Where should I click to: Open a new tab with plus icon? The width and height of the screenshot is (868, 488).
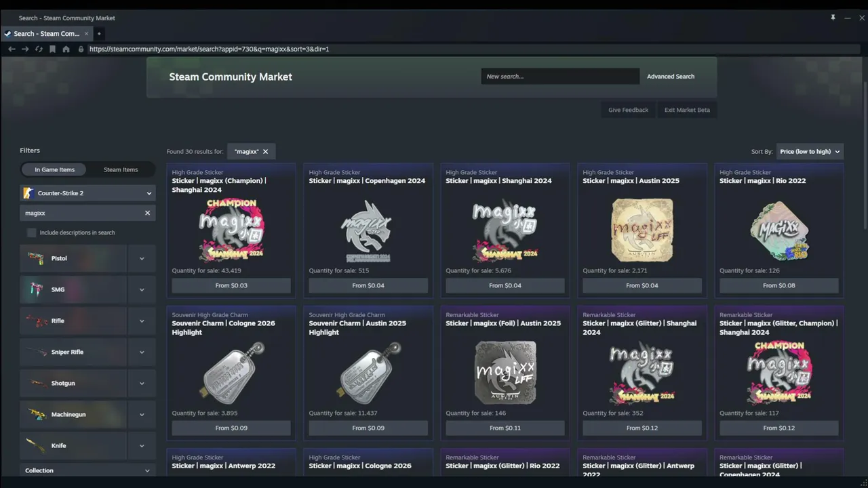point(99,34)
